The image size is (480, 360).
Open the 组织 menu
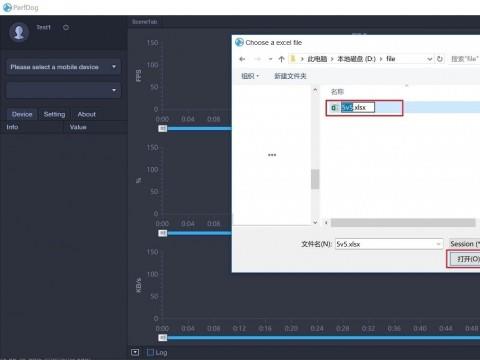250,76
